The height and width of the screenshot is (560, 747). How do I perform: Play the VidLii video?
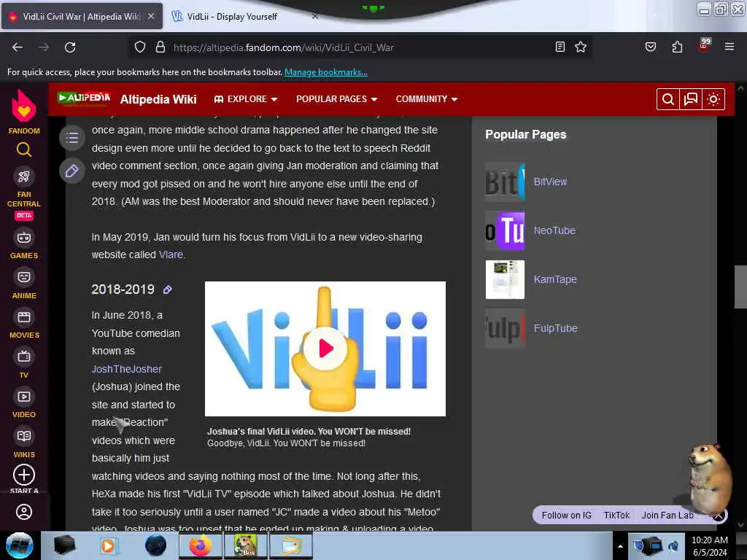tap(325, 349)
